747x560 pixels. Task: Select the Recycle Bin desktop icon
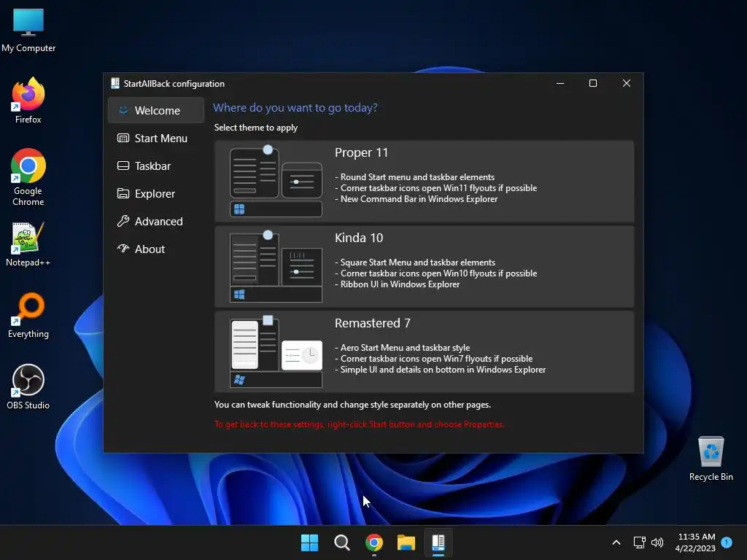711,459
